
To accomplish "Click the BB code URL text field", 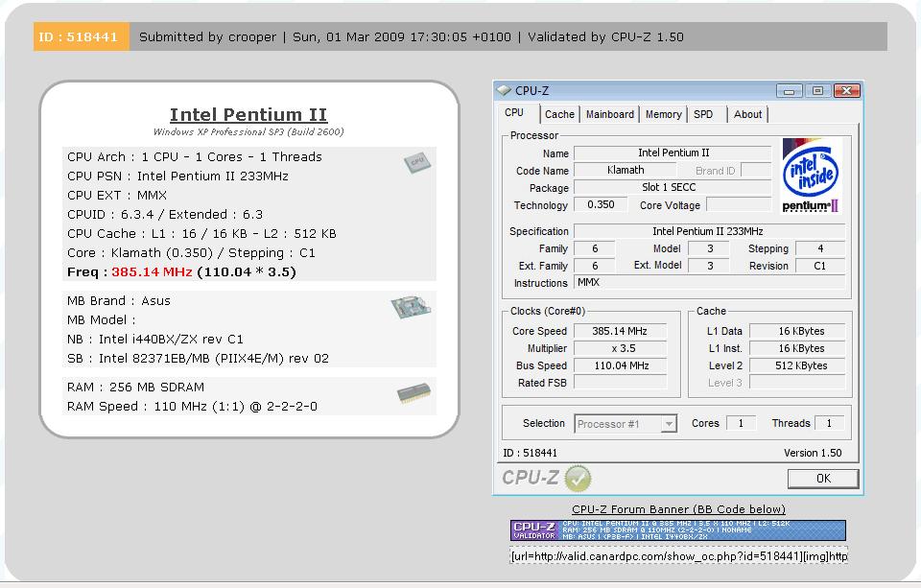I will point(678,555).
